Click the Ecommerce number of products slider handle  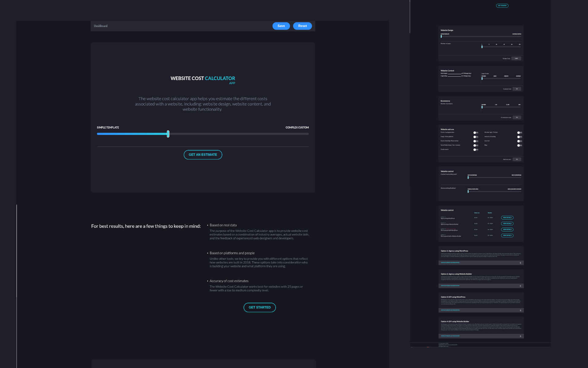[x=482, y=107]
